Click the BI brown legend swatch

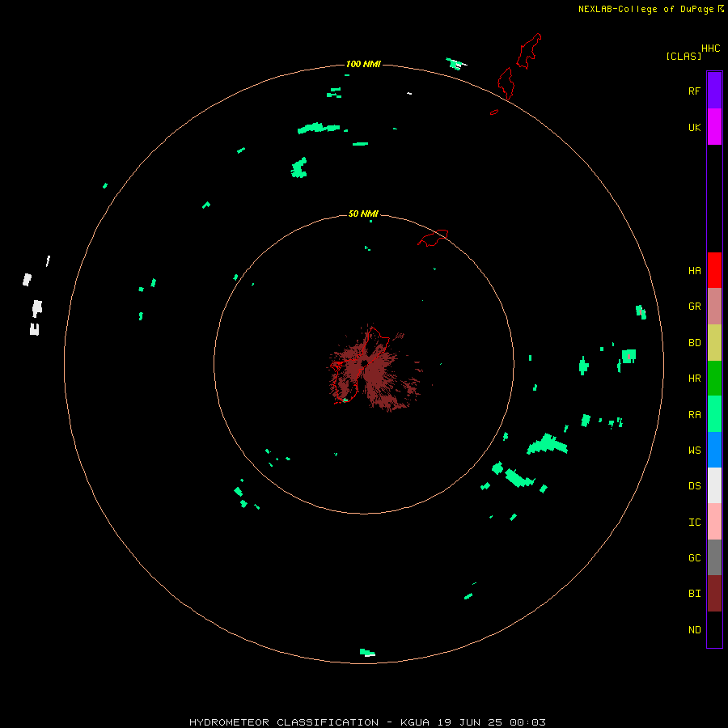click(x=714, y=594)
